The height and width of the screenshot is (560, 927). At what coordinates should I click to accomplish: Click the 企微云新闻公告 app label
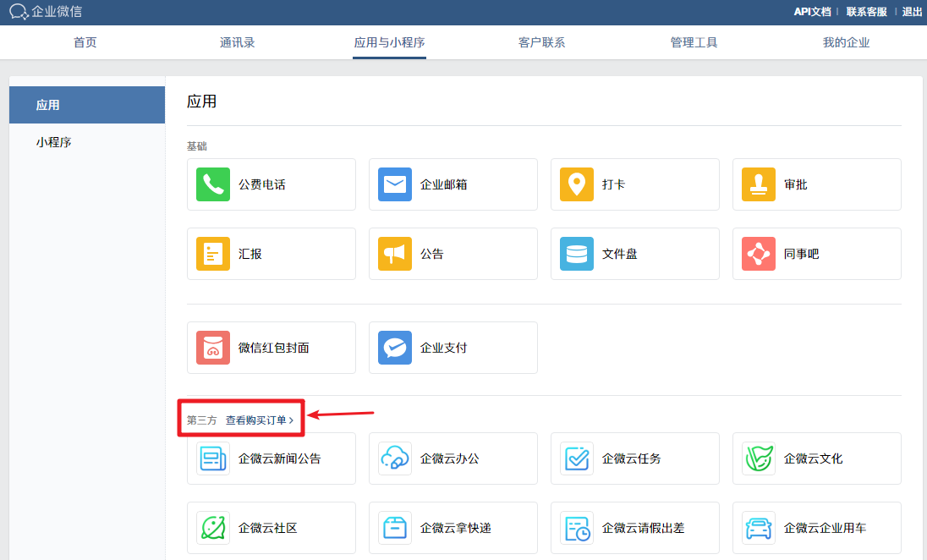280,458
